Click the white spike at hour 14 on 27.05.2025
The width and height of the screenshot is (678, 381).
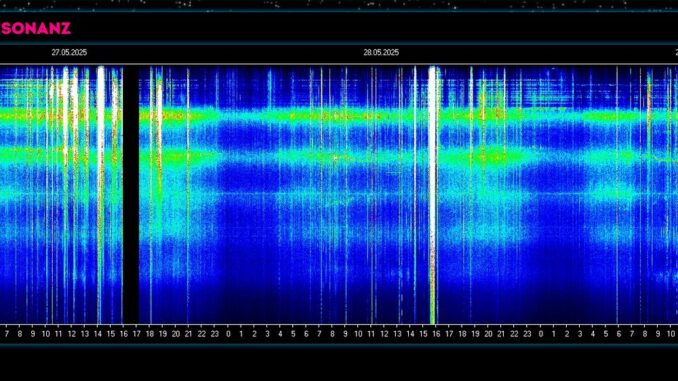(x=100, y=195)
